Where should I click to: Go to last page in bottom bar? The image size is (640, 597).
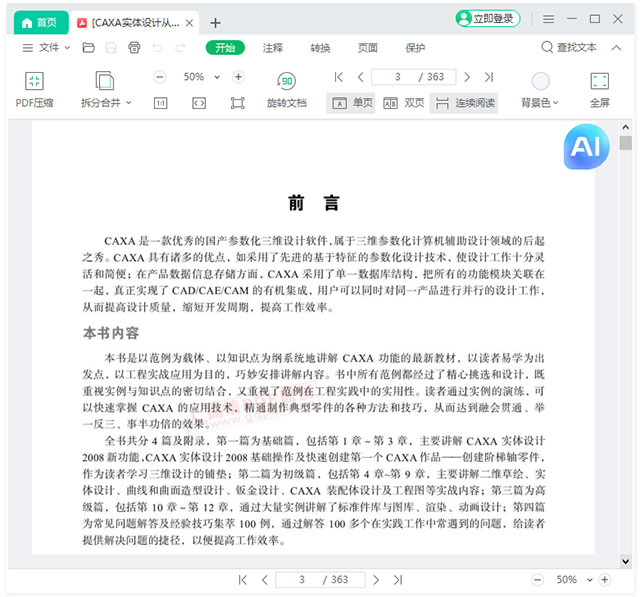tap(398, 579)
